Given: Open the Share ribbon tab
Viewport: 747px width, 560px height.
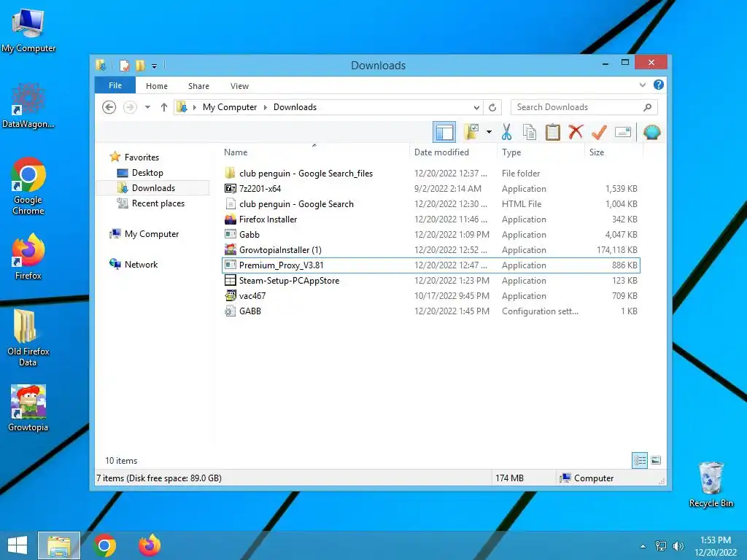Looking at the screenshot, I should 198,86.
